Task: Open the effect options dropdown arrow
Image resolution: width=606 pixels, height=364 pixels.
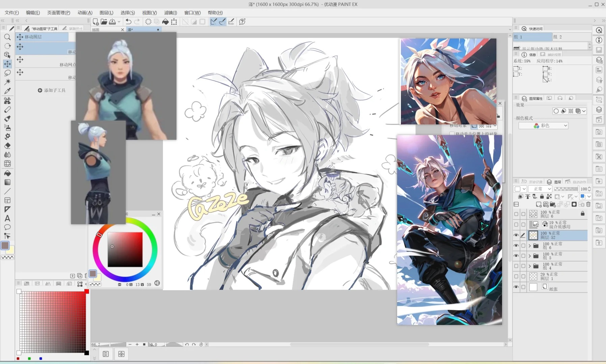Action: (584, 111)
